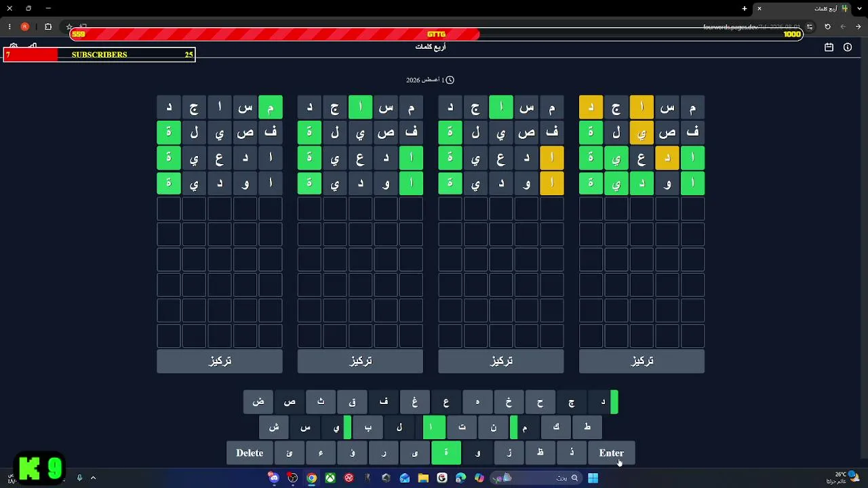This screenshot has width=868, height=488.
Task: Go back using the browser back arrow
Action: (x=859, y=27)
